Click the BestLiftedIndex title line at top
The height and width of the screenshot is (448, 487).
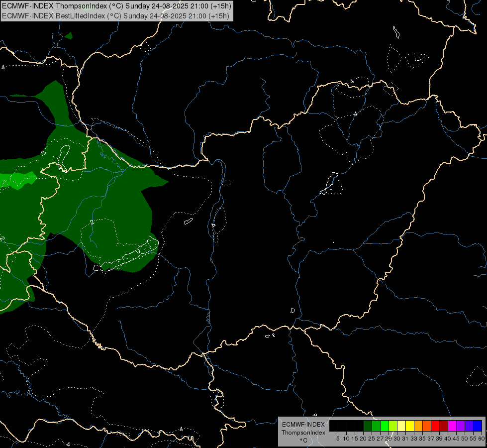point(115,15)
